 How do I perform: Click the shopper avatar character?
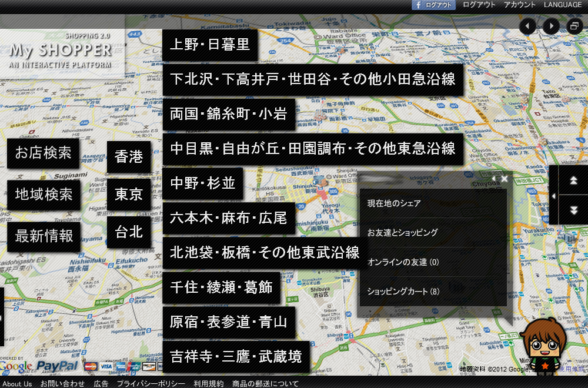(542, 347)
